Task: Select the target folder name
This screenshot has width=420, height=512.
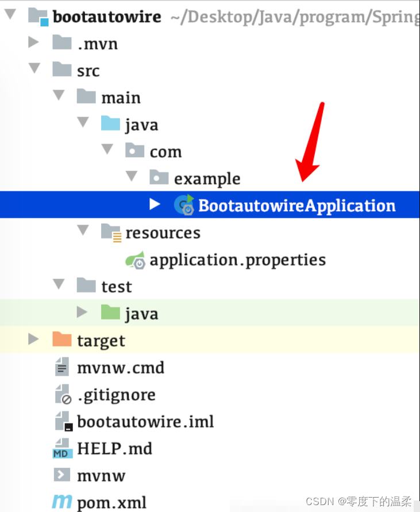Action: pyautogui.click(x=101, y=341)
